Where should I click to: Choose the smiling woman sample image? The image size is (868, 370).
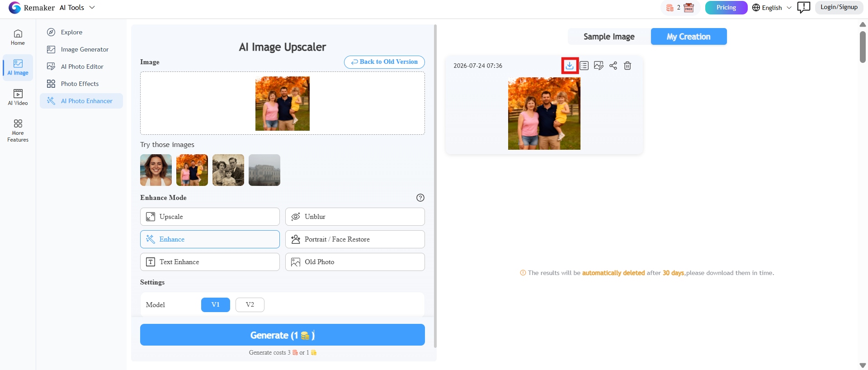point(156,170)
